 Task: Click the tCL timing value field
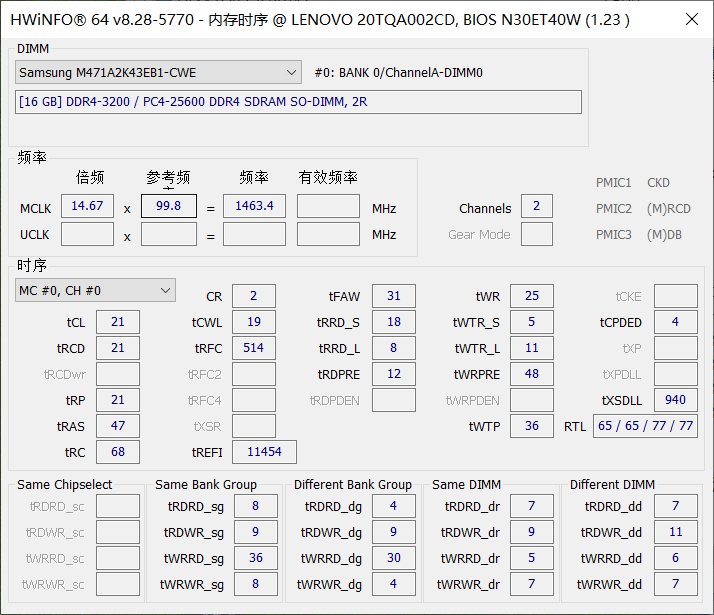coord(118,322)
